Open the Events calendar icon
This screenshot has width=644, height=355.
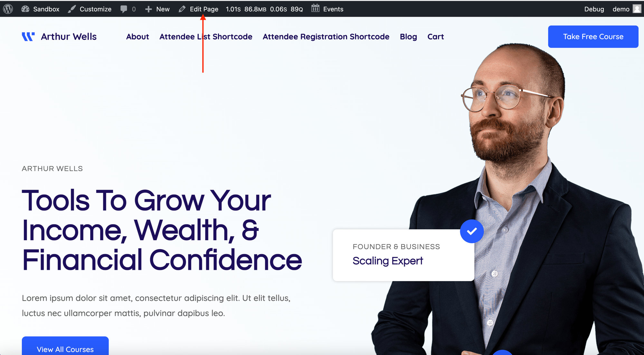[x=314, y=9]
